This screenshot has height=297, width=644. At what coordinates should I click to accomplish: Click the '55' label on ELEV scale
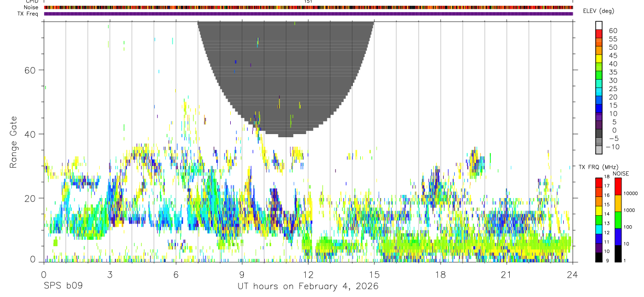pyautogui.click(x=613, y=39)
